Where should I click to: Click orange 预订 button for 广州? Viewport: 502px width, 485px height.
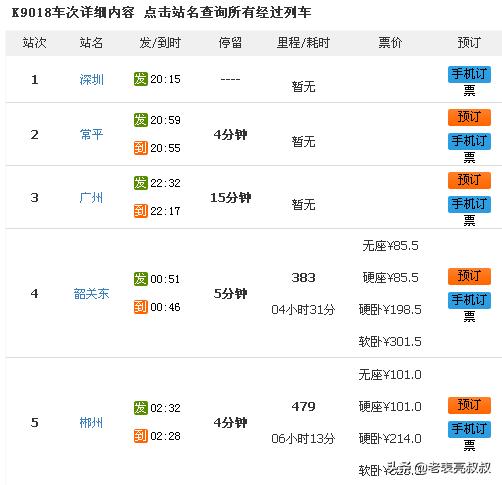(x=469, y=180)
